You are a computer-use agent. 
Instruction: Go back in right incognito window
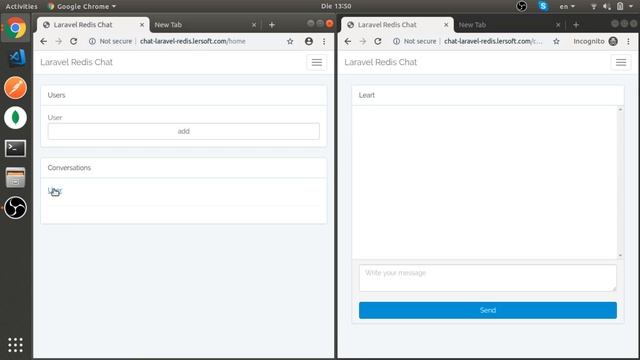(x=348, y=41)
